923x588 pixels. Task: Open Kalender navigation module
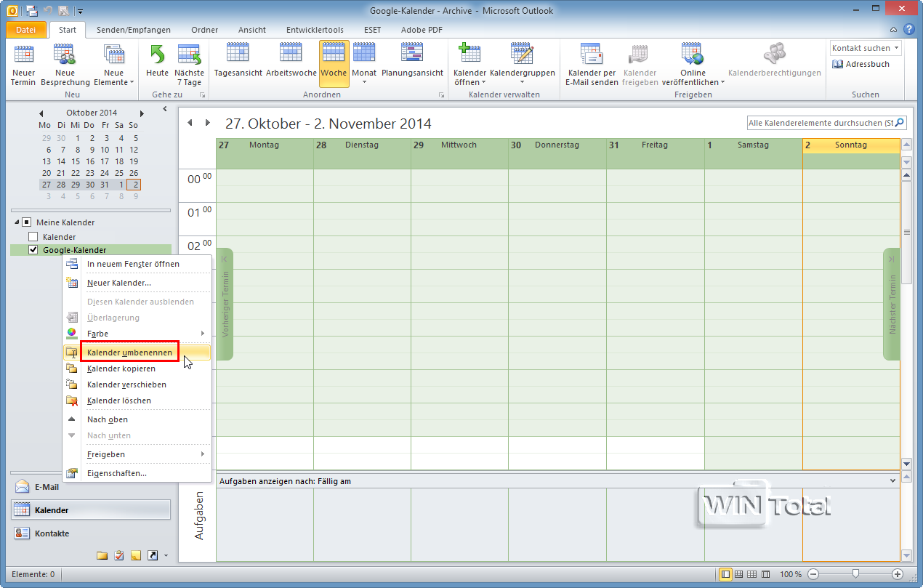91,510
